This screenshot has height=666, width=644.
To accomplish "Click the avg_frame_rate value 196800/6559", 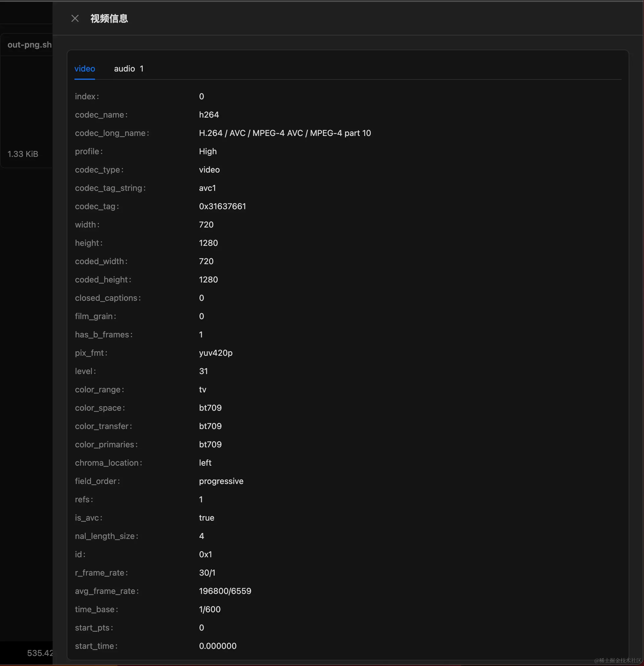I will 225,591.
